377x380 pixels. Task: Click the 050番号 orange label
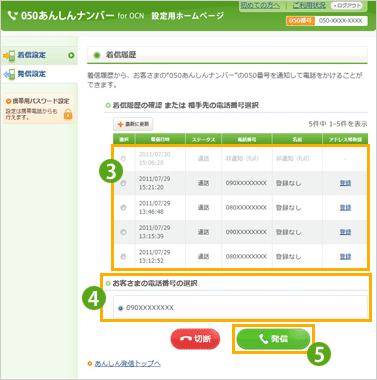pyautogui.click(x=300, y=21)
